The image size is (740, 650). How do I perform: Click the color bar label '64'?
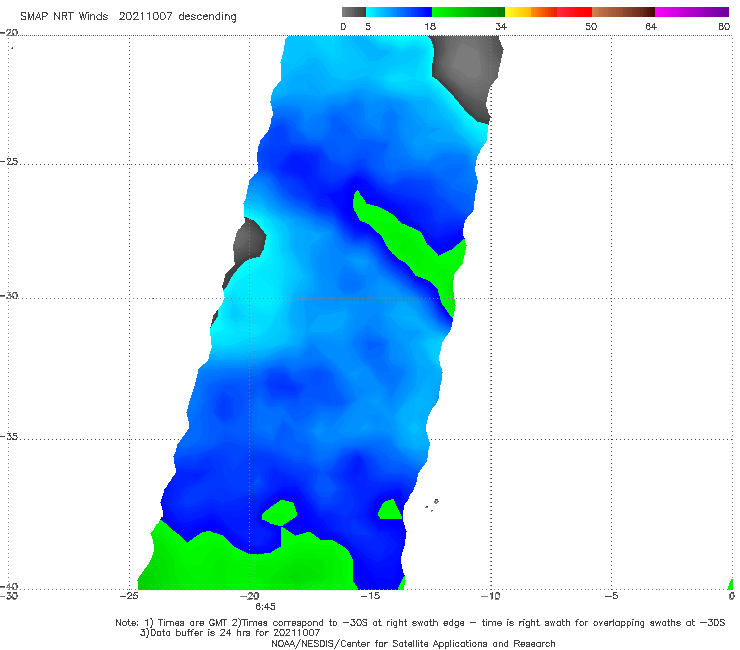click(651, 27)
